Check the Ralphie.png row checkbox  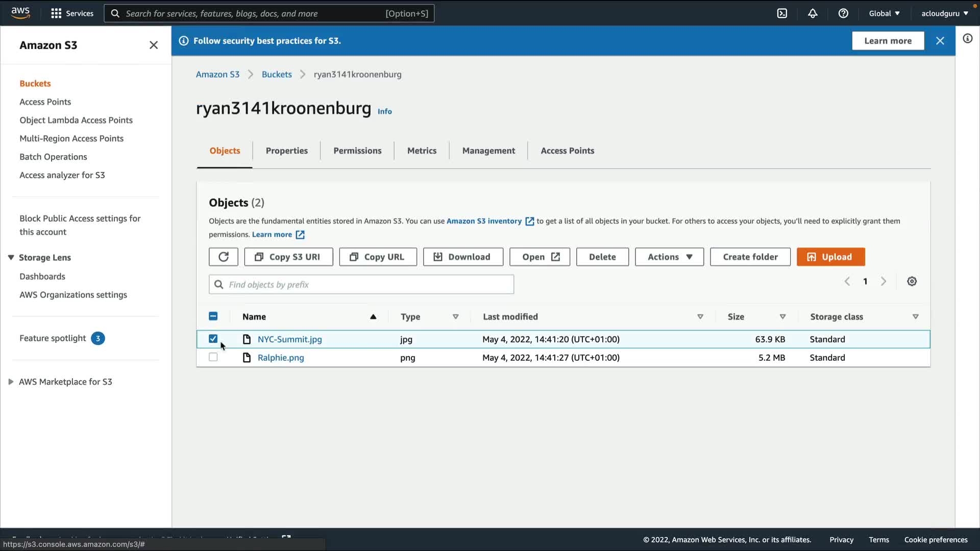tap(213, 357)
